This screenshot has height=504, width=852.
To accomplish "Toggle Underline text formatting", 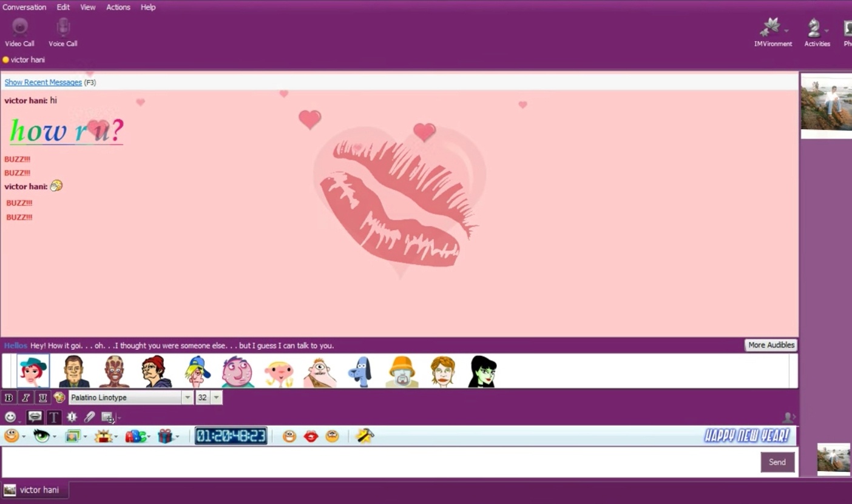I will (x=42, y=398).
